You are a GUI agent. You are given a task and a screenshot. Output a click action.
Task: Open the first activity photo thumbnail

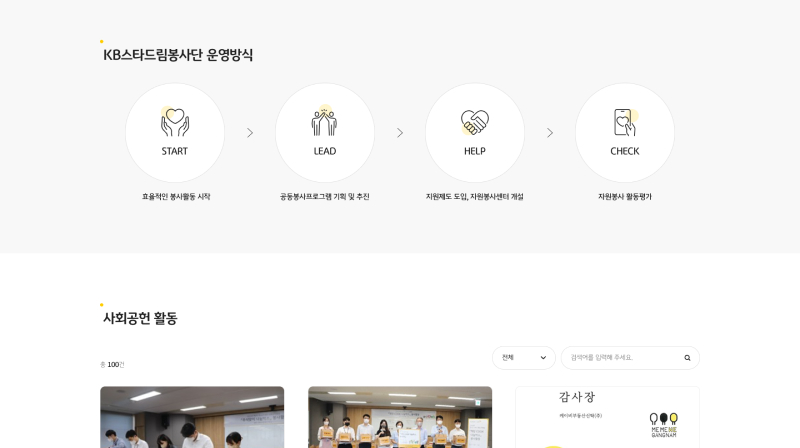coord(192,417)
